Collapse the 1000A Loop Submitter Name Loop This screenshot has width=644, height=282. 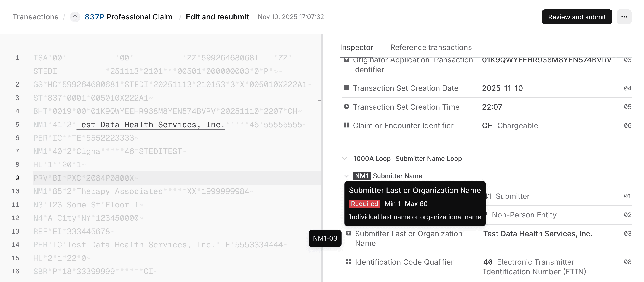point(344,159)
